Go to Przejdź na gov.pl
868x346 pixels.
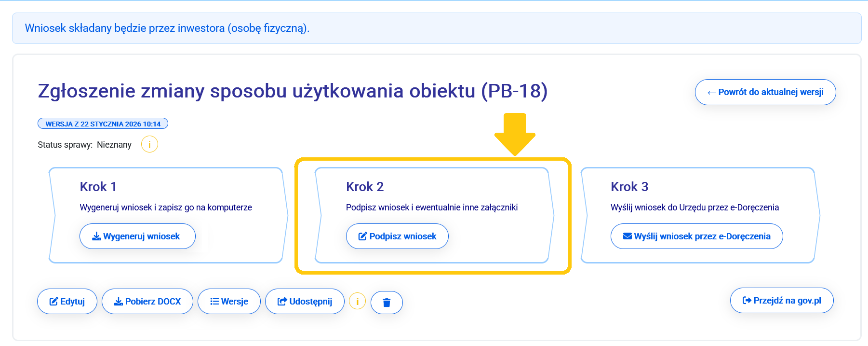tap(781, 301)
